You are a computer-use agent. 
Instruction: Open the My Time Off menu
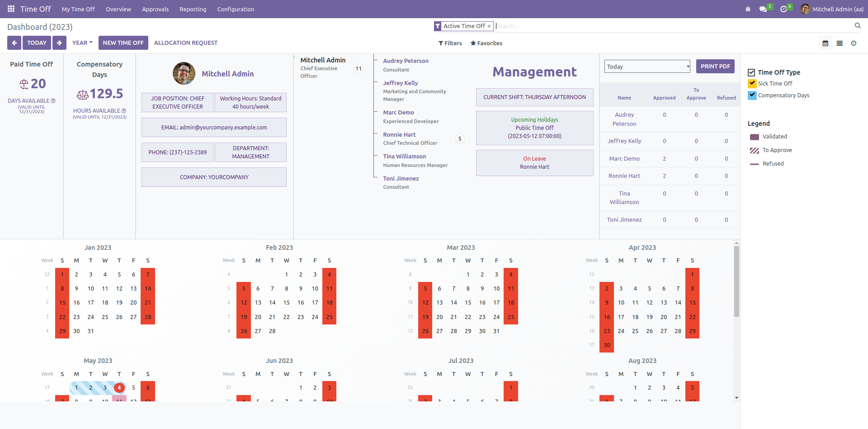pyautogui.click(x=78, y=9)
